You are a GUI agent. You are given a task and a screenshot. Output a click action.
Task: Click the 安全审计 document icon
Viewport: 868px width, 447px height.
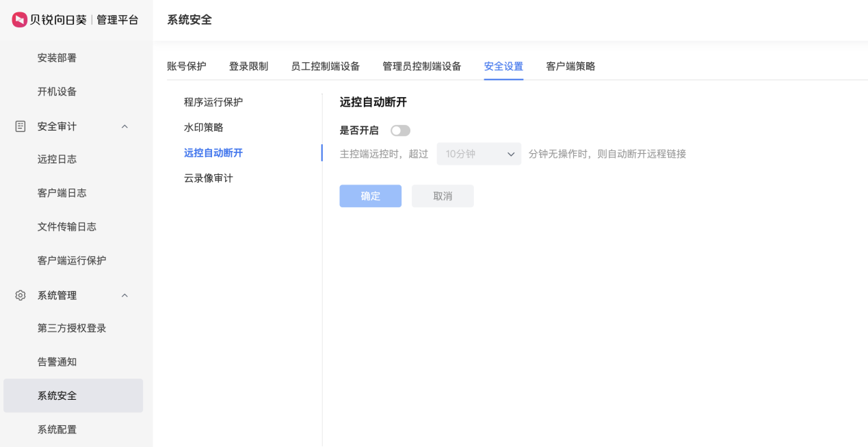point(21,126)
